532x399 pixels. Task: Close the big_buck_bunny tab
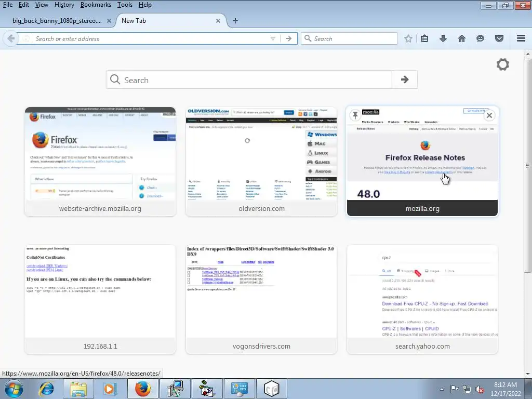109,21
